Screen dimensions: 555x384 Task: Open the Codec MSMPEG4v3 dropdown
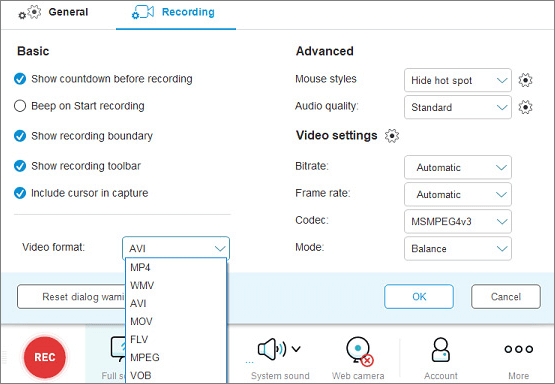click(x=458, y=222)
